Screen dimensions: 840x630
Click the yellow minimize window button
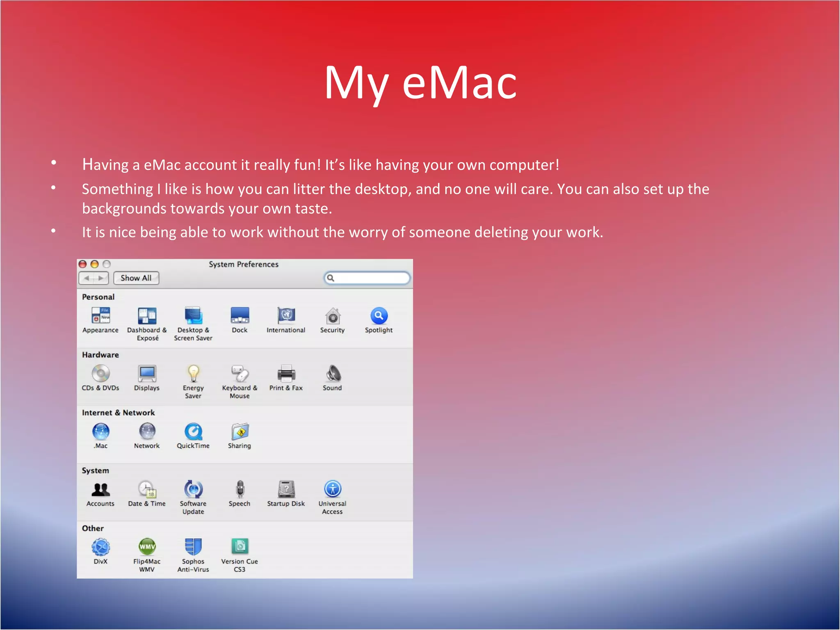94,264
